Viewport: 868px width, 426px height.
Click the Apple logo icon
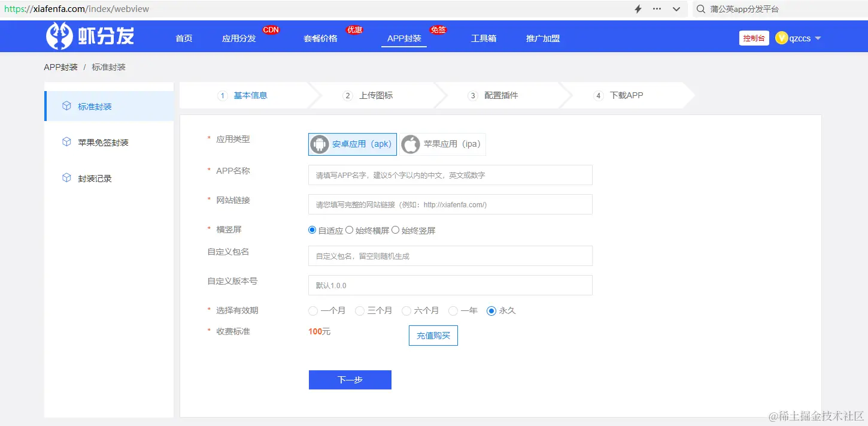click(411, 144)
